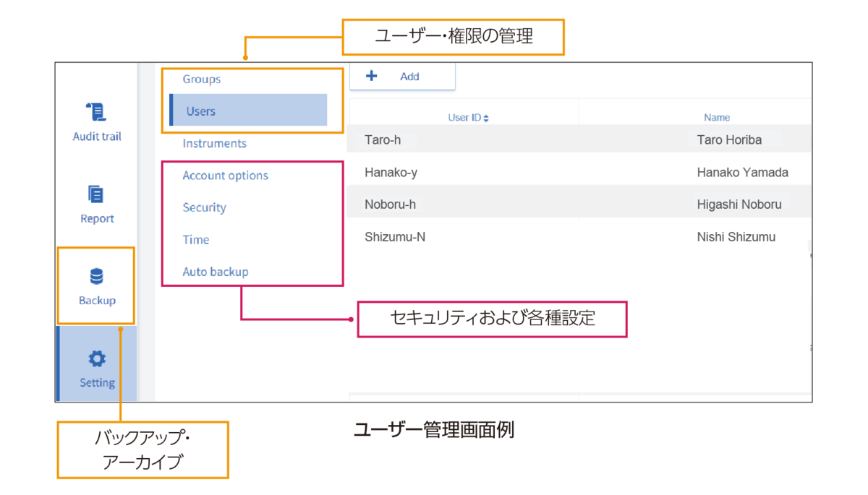868x495 pixels.
Task: Sort the table by User ID column
Action: (x=468, y=118)
